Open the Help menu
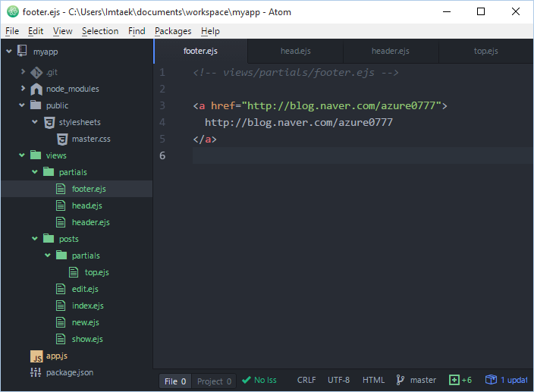This screenshot has width=534, height=392. pyautogui.click(x=210, y=31)
